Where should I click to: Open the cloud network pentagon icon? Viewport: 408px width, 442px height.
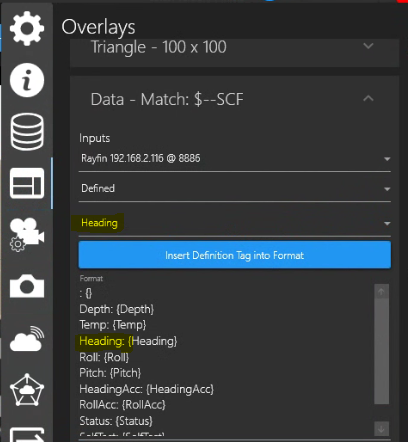pos(27,390)
